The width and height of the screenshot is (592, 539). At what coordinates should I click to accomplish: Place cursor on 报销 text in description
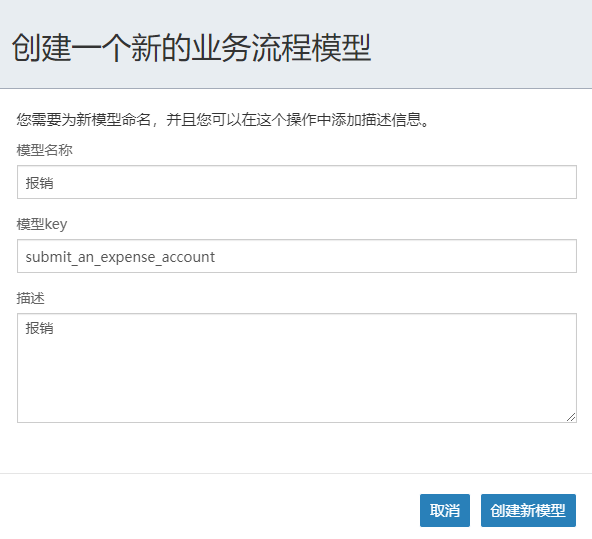(40, 328)
